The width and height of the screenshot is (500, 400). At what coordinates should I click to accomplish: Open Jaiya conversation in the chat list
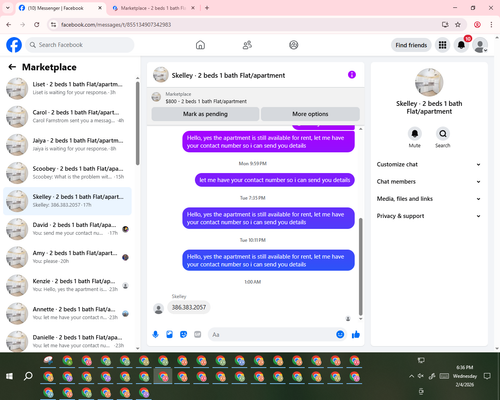tap(67, 145)
